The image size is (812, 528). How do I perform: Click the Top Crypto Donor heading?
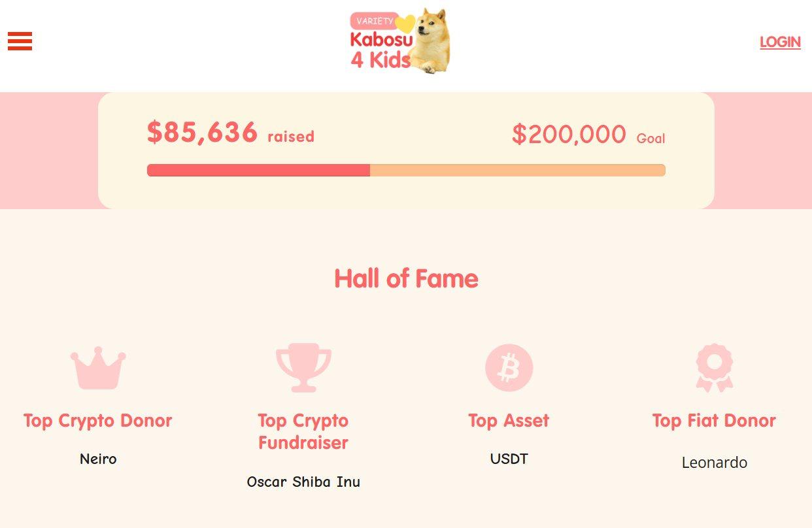coord(98,421)
